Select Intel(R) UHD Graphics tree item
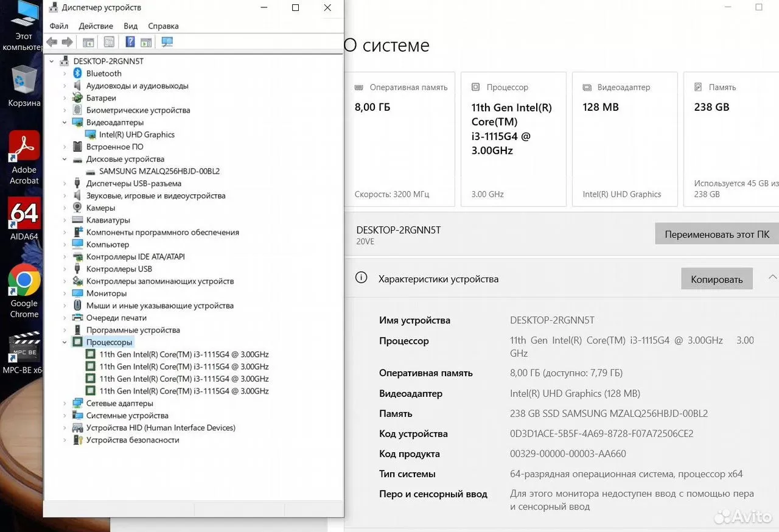This screenshot has height=532, width=779. click(137, 135)
